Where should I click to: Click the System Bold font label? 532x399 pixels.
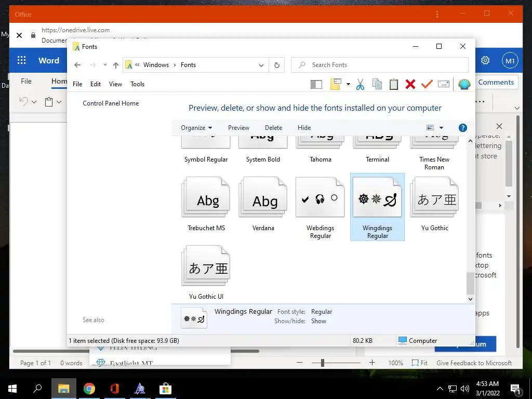point(263,159)
